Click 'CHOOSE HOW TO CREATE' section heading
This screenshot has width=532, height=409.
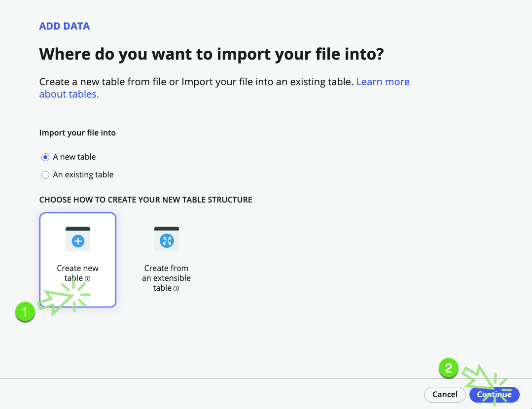[145, 200]
